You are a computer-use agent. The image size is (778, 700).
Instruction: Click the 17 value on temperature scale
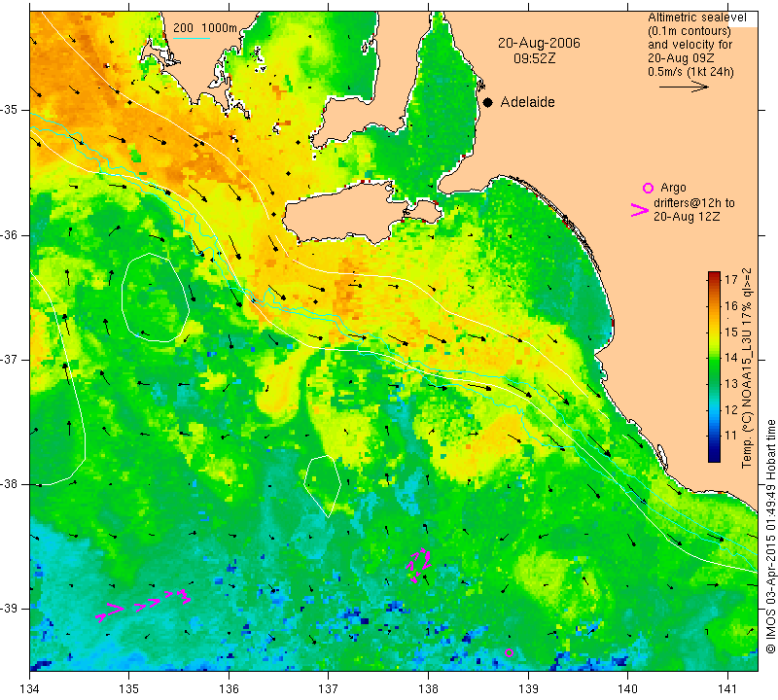(731, 279)
